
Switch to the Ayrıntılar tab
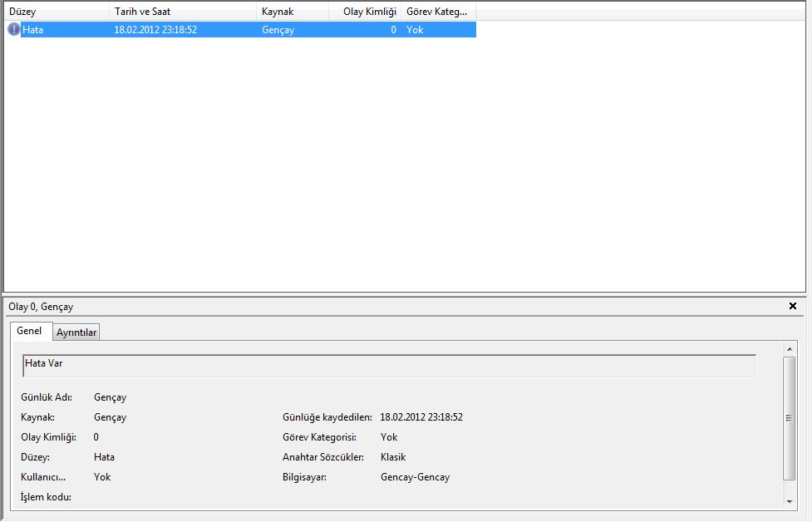76,332
